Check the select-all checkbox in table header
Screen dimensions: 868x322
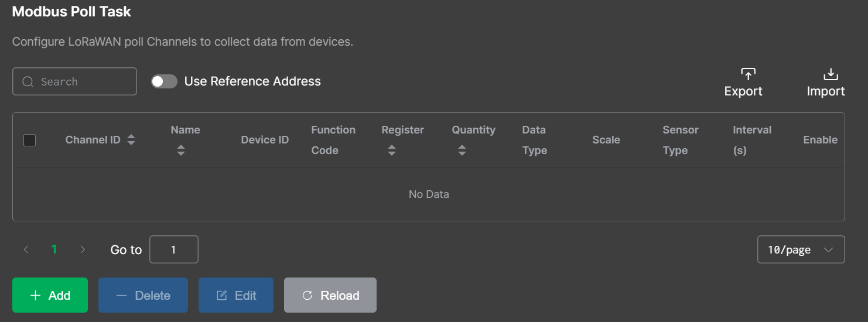pos(29,140)
